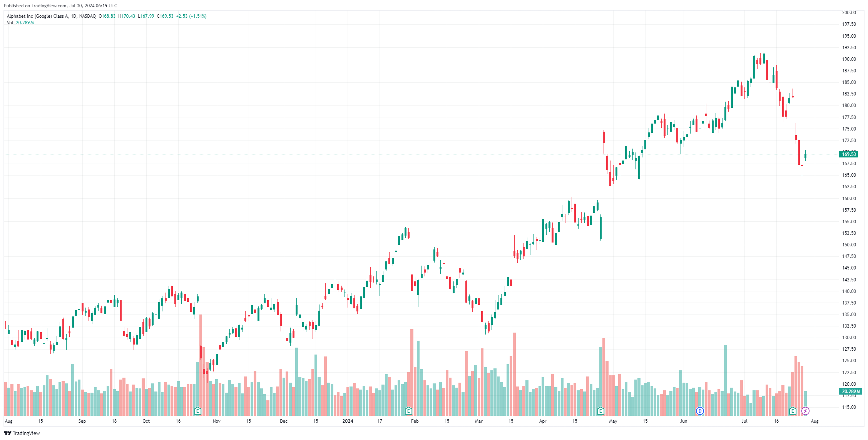This screenshot has width=868, height=440.
Task: Click the 200.00 level on price scale
Action: (849, 13)
